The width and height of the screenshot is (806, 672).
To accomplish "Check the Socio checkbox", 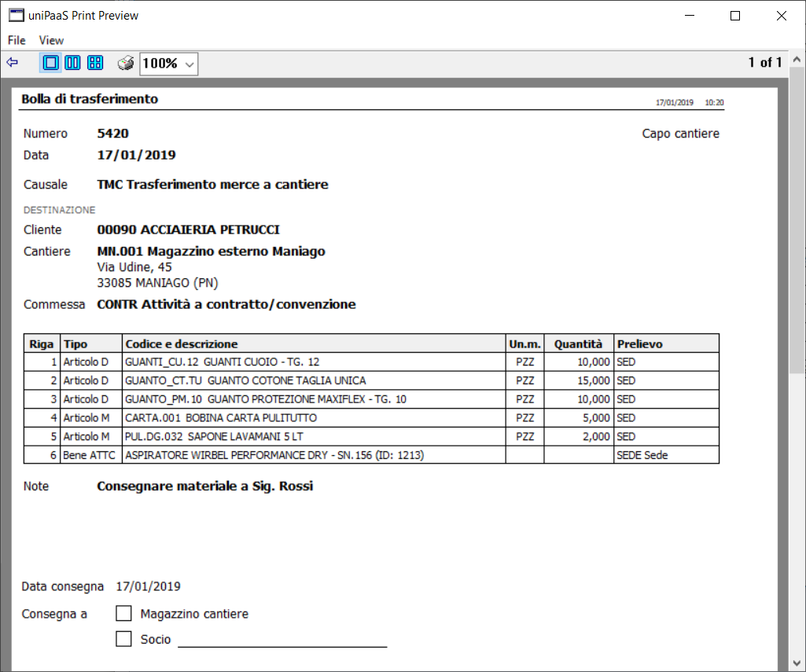I will [123, 639].
